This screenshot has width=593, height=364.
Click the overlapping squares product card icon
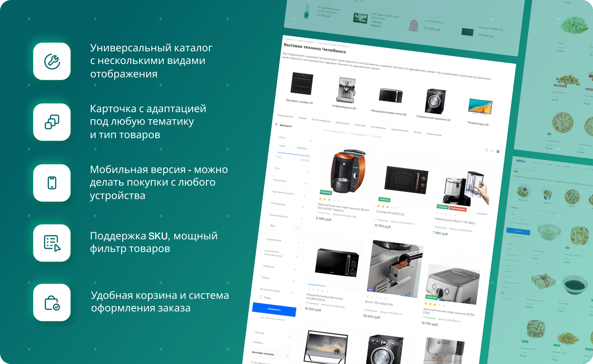52,122
